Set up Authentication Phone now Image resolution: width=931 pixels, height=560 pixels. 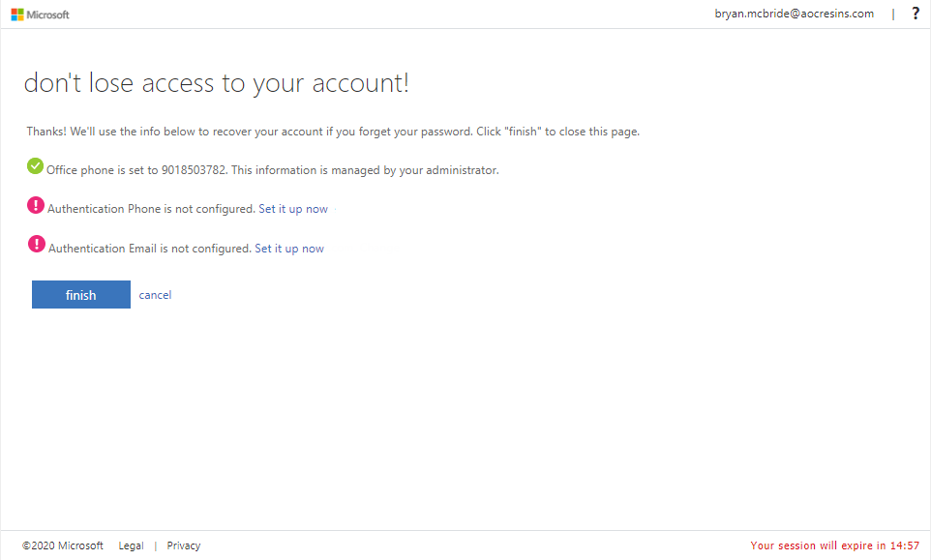[x=293, y=209]
